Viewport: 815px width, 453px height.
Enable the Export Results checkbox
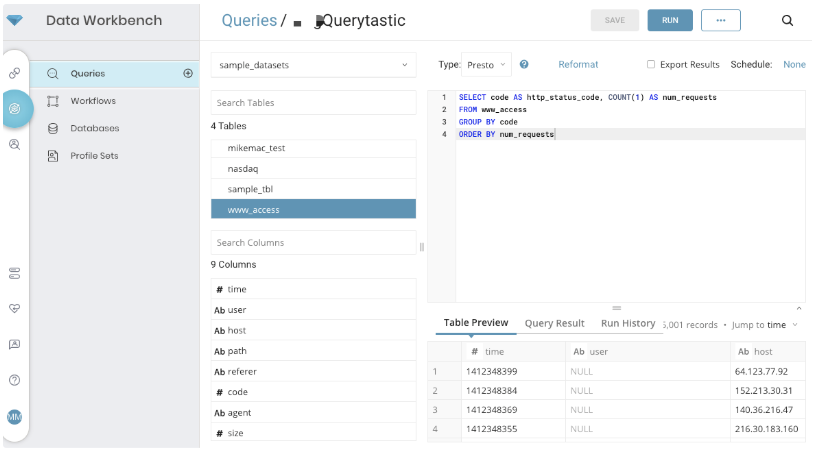tap(651, 64)
